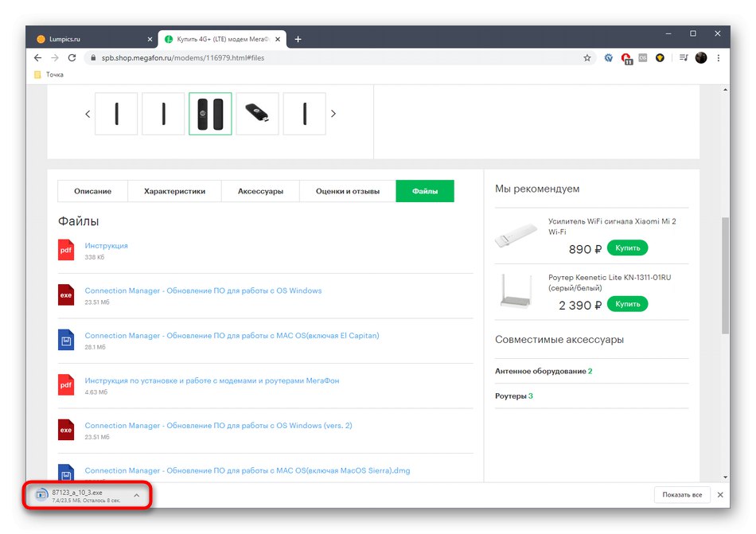The image size is (756, 534).
Task: Download Connection Manager MacOS Sierra.dmg
Action: [x=247, y=470]
